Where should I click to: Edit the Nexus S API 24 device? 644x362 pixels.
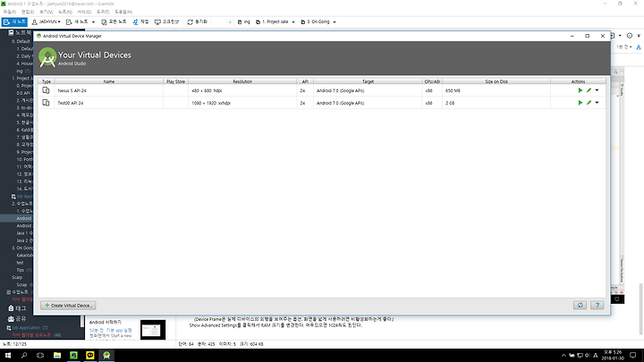[x=589, y=90]
